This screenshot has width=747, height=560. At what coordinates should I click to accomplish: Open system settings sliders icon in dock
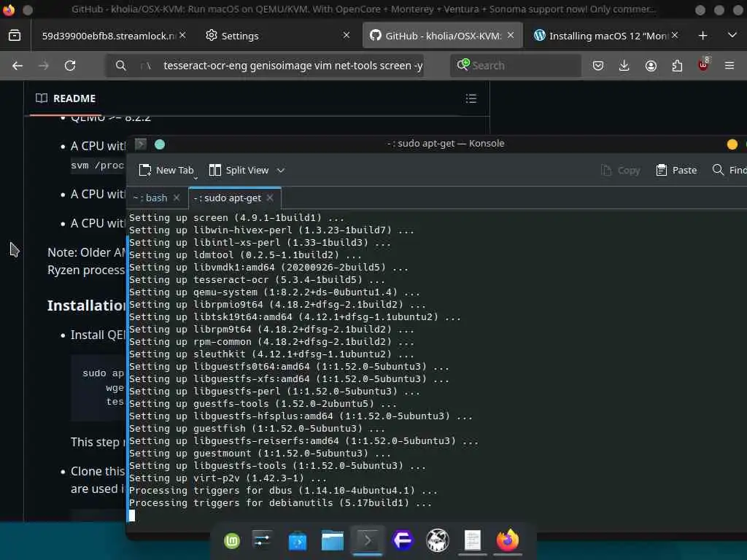[x=263, y=540]
